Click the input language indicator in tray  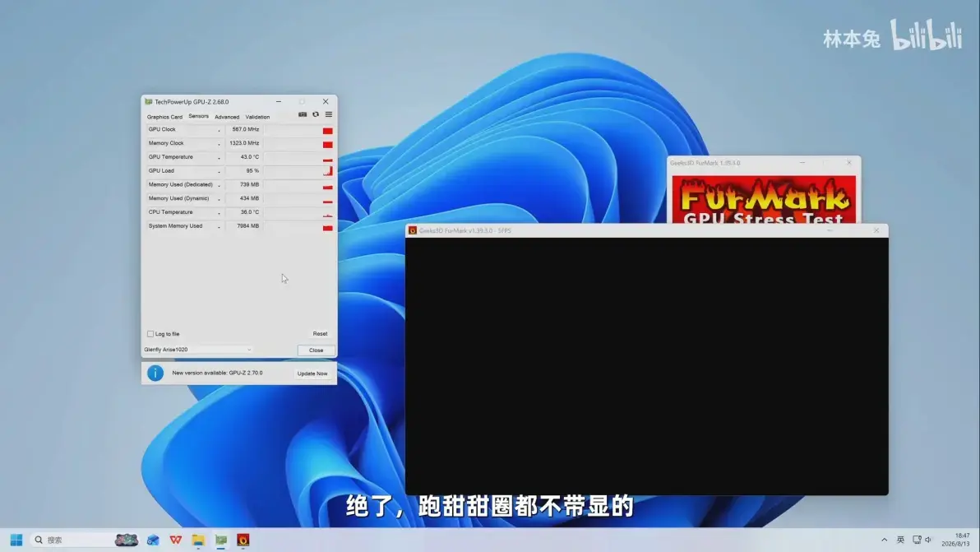point(900,540)
